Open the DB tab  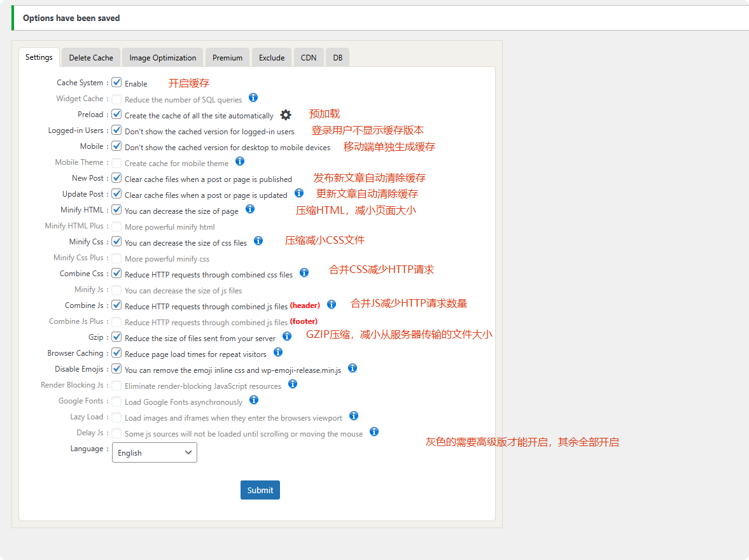(338, 58)
